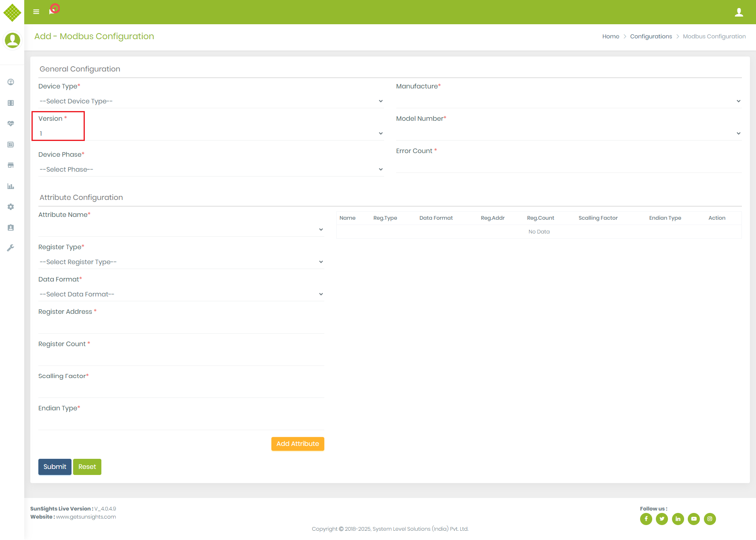Click the settings gear icon in sidebar
This screenshot has width=756, height=540.
coord(10,207)
